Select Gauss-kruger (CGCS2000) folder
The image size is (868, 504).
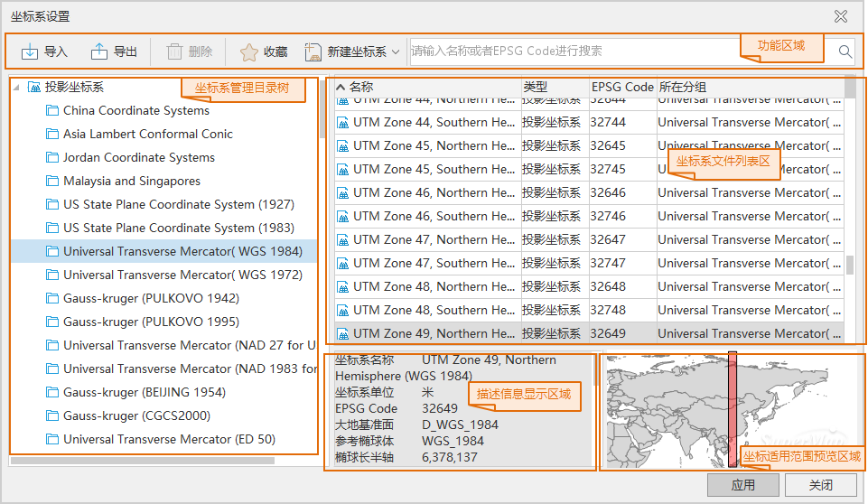pyautogui.click(x=136, y=416)
